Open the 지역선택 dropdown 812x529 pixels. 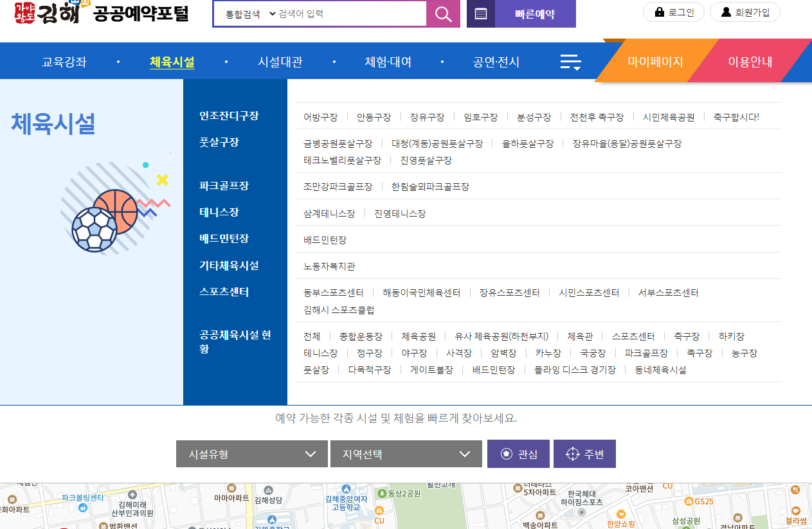click(406, 454)
